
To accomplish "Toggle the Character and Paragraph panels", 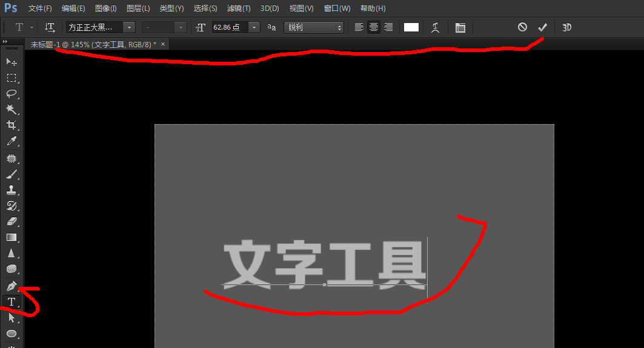I will pos(460,27).
